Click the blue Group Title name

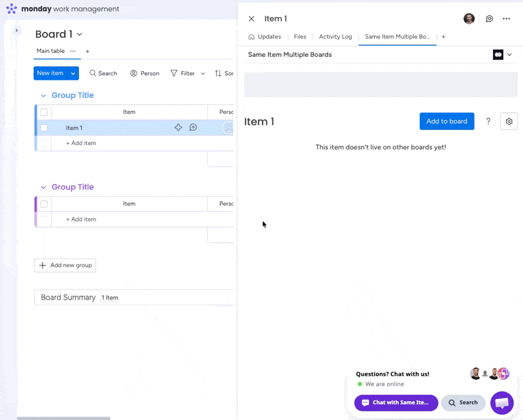(x=73, y=95)
